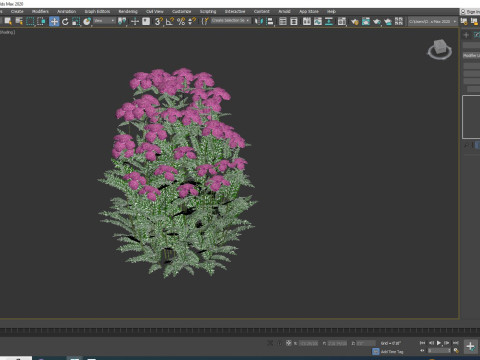Activate the Select and Scale tool
This screenshot has width=480, height=360.
click(x=76, y=21)
